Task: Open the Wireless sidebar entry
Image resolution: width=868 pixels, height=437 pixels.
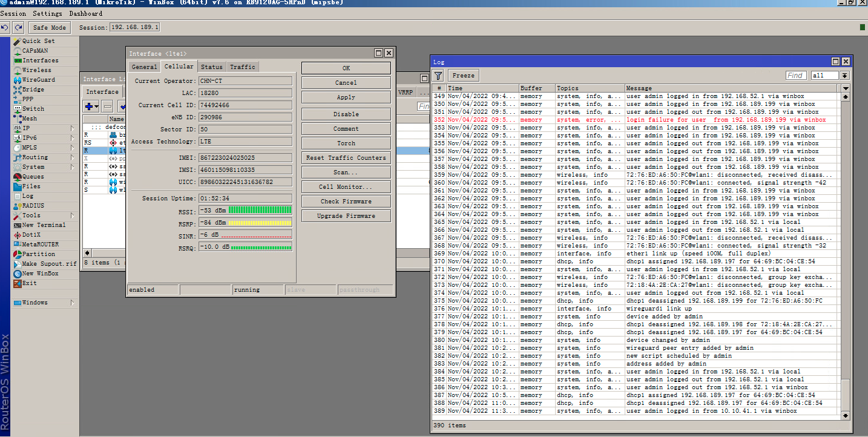Action: pos(37,70)
